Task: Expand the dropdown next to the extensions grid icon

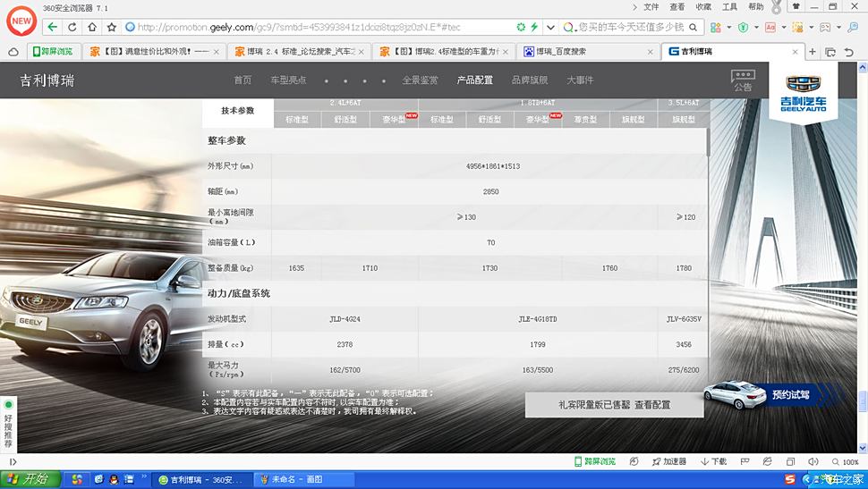Action: coord(728,27)
